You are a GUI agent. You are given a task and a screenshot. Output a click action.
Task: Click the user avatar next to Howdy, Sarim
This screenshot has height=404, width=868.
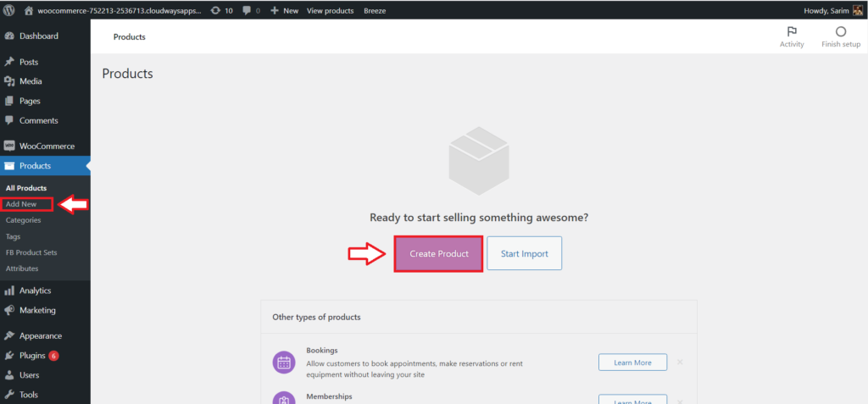(858, 10)
